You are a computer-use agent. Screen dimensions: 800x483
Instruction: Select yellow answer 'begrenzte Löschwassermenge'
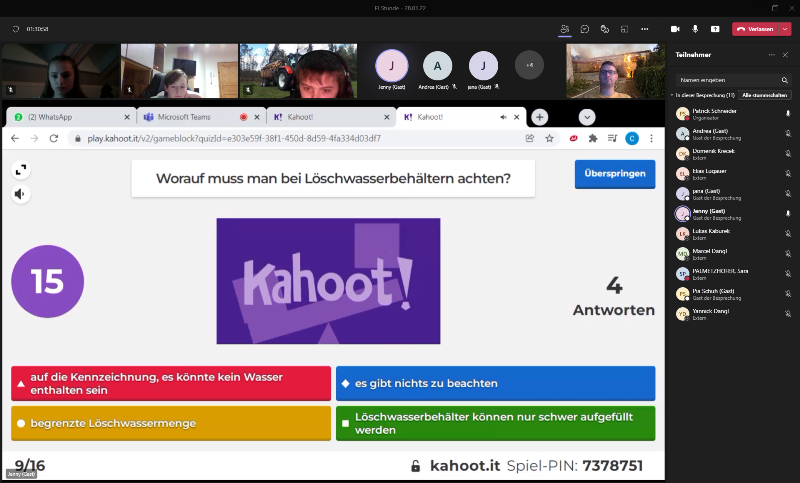(171, 423)
